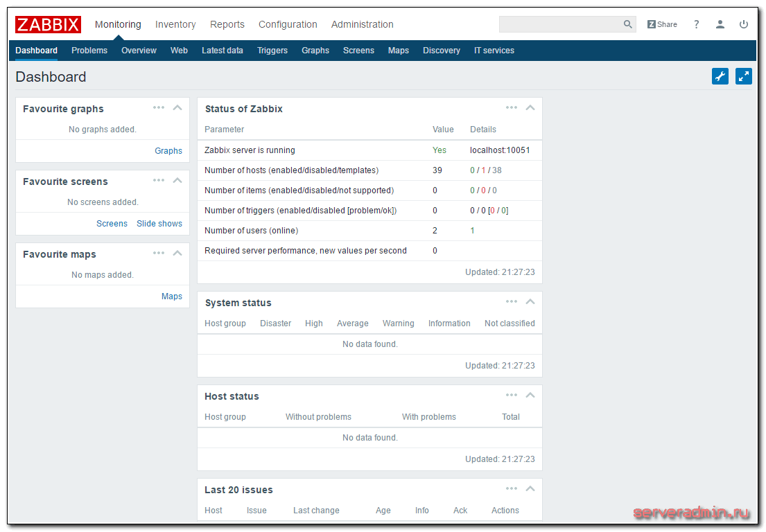Click the wrench dashboard configuration button
766x532 pixels.
pos(720,76)
